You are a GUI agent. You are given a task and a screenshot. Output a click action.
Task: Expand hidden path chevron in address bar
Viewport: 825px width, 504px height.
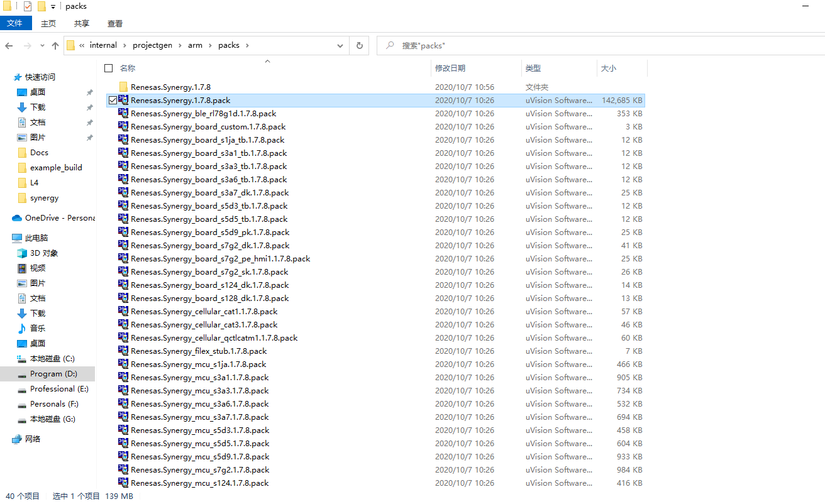click(x=82, y=45)
